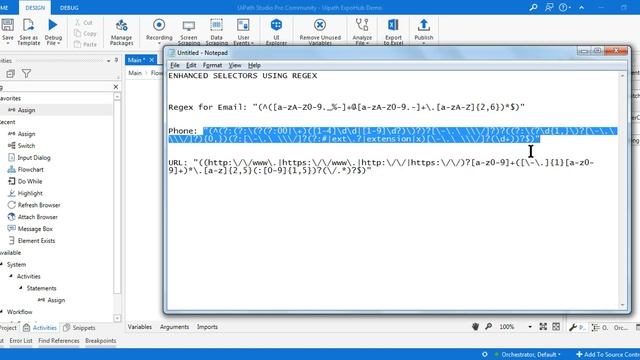The height and width of the screenshot is (360, 640).
Task: Select the Main workflow tab
Action: coord(136,60)
